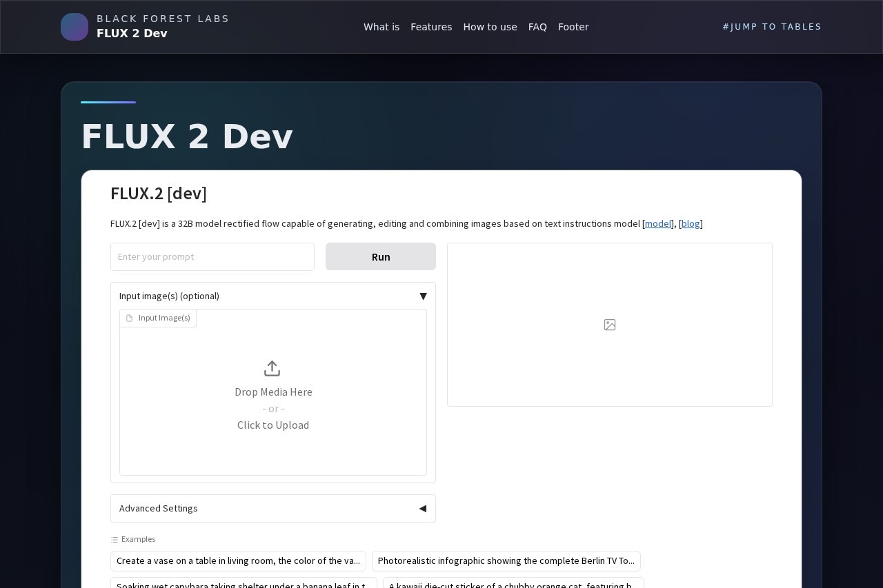Click the file icon on the Input Image(s) tab

[x=129, y=318]
